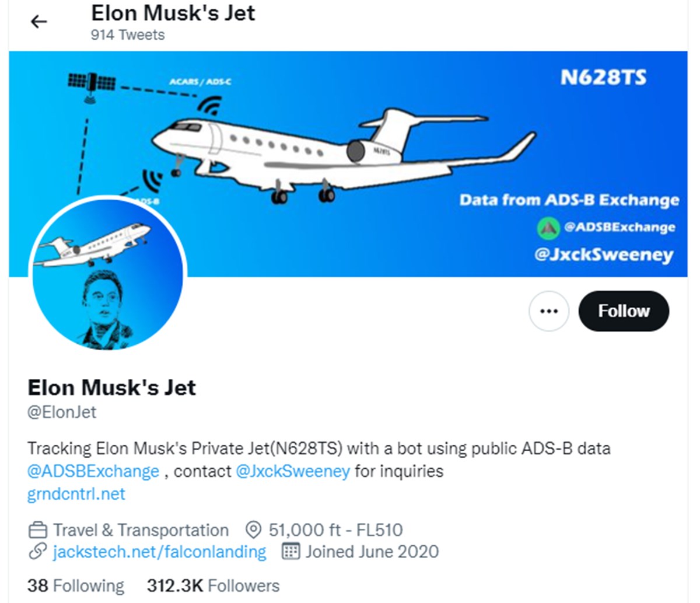Click the @ElonJet handle text
The height and width of the screenshot is (603, 700).
pyautogui.click(x=62, y=412)
